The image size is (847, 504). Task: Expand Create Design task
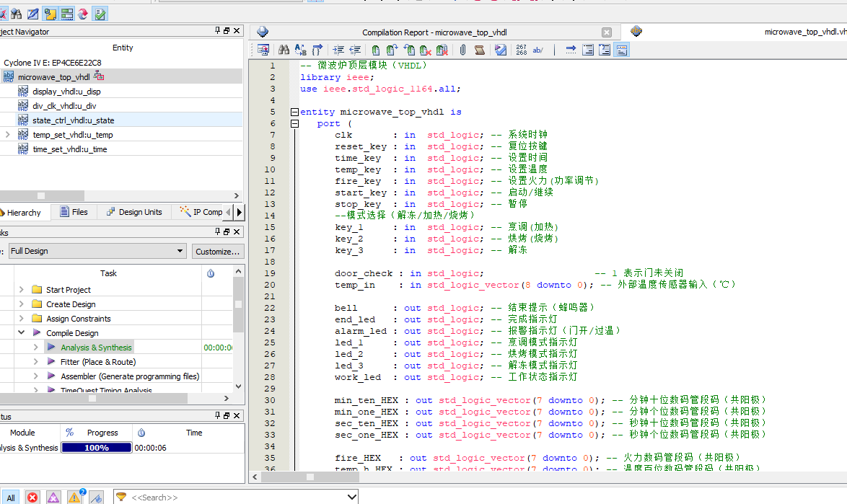[x=22, y=304]
